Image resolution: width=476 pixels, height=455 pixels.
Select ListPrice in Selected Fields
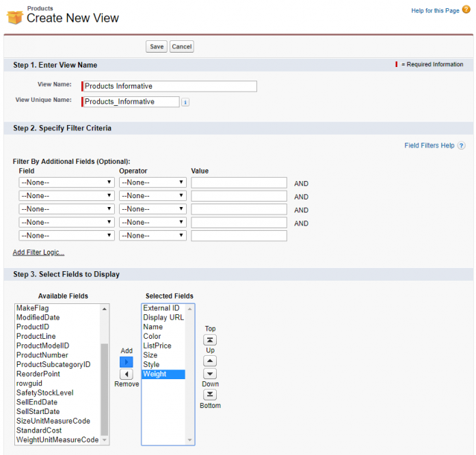point(157,346)
